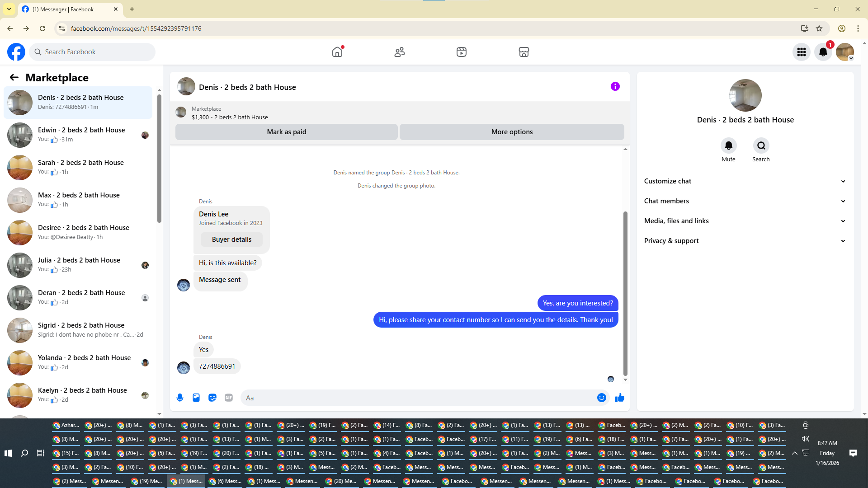Send a thumbs-up like
The image size is (868, 488).
coord(619,398)
